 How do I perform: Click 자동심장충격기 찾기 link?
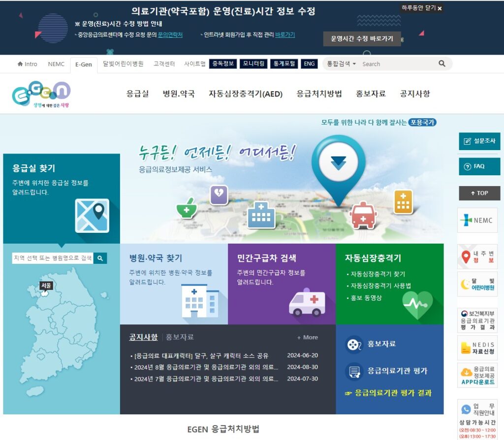tap(378, 274)
